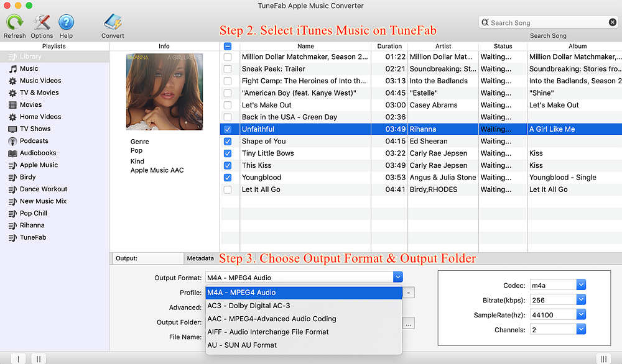Click the output folder browse button
The width and height of the screenshot is (622, 364).
tap(409, 323)
